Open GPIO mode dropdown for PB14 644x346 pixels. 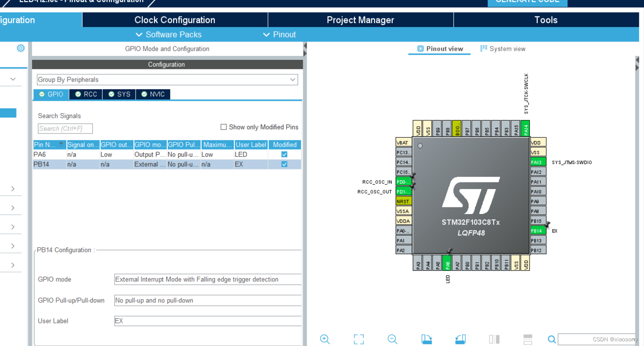[x=208, y=279]
